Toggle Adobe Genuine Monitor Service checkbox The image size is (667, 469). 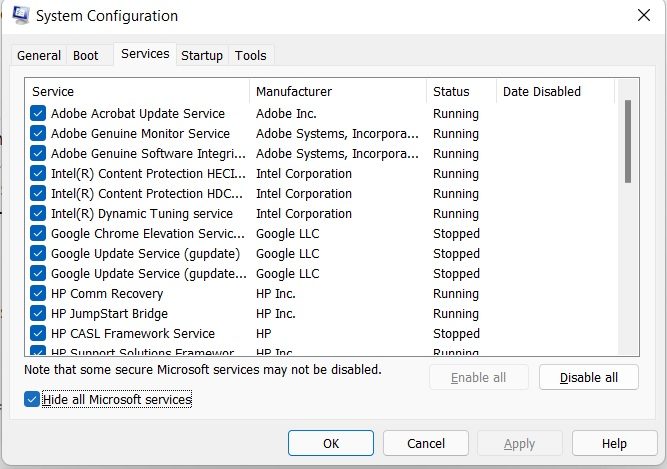click(38, 134)
